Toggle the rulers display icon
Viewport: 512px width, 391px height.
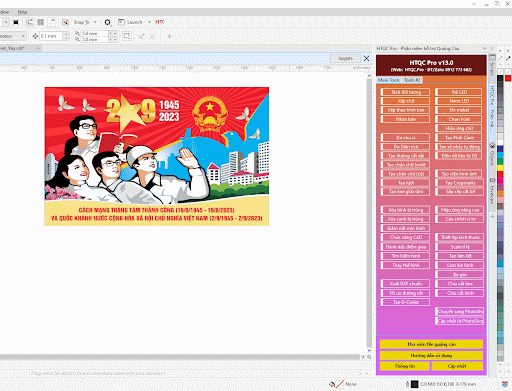[30, 22]
